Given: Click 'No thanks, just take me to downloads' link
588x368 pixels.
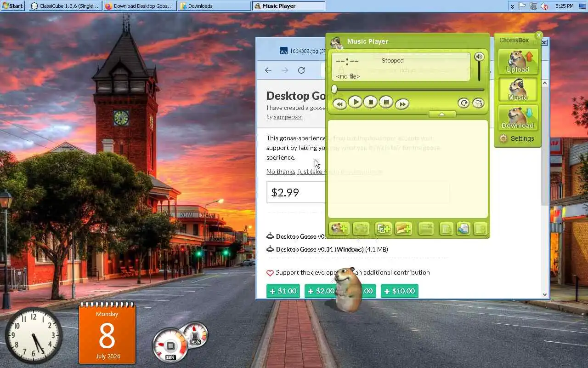Looking at the screenshot, I should 324,172.
